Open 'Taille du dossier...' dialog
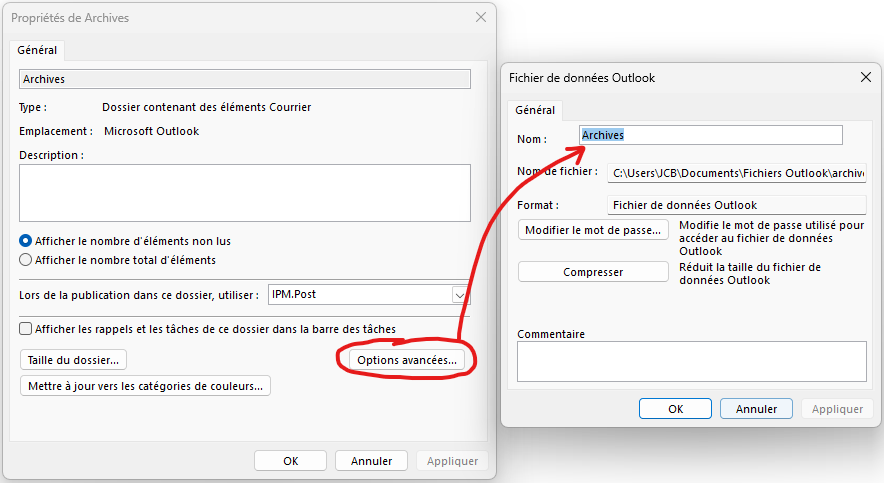This screenshot has height=483, width=884. click(73, 359)
